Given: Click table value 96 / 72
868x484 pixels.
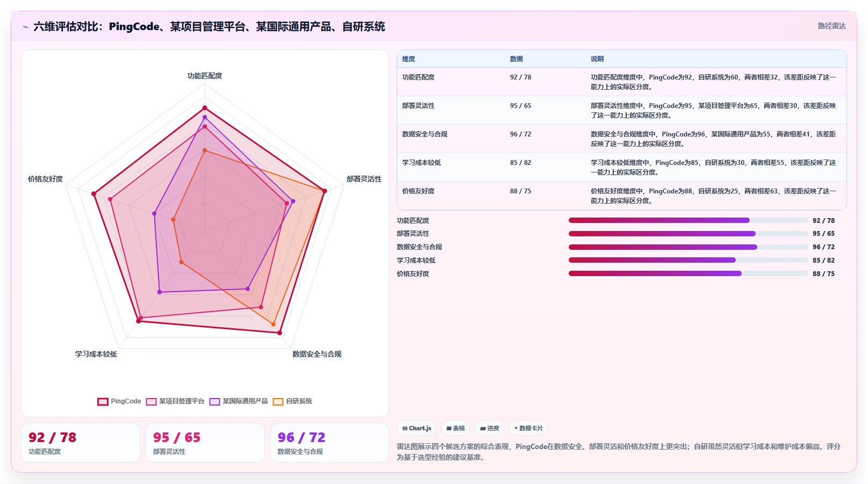Looking at the screenshot, I should [520, 134].
